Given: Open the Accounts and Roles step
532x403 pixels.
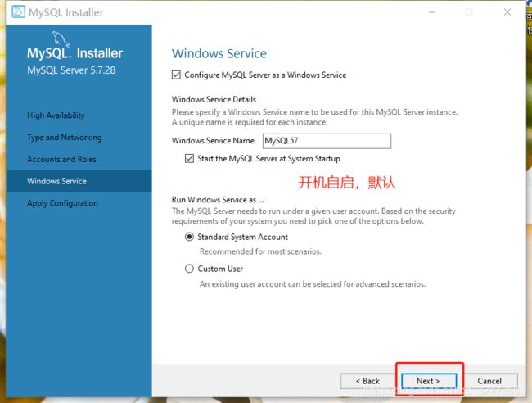Looking at the screenshot, I should click(61, 159).
